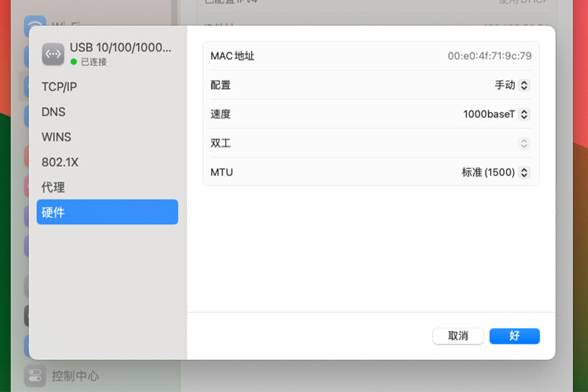Click the green connected status dot
The height and width of the screenshot is (392, 588).
click(x=73, y=62)
